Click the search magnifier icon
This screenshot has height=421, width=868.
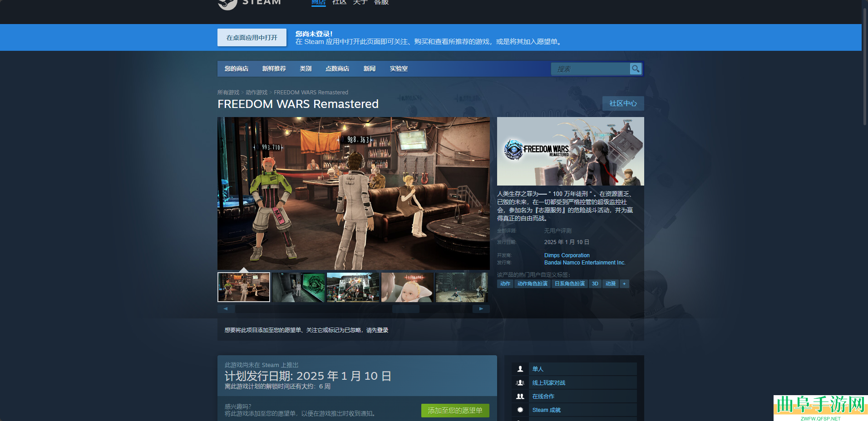(636, 69)
